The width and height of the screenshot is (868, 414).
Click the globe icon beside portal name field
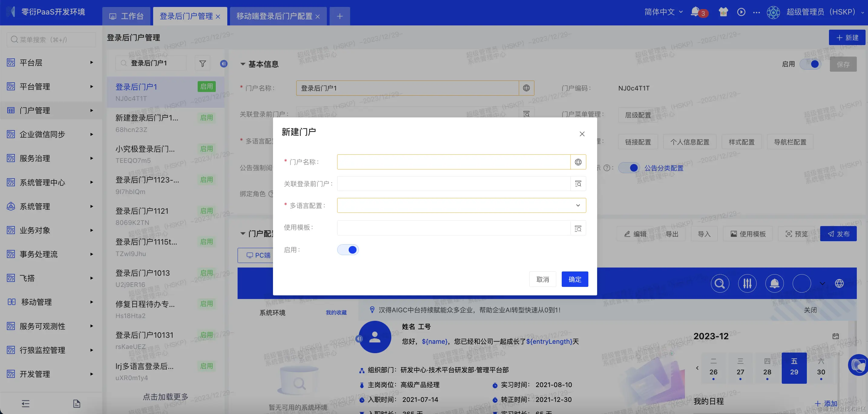pos(578,162)
